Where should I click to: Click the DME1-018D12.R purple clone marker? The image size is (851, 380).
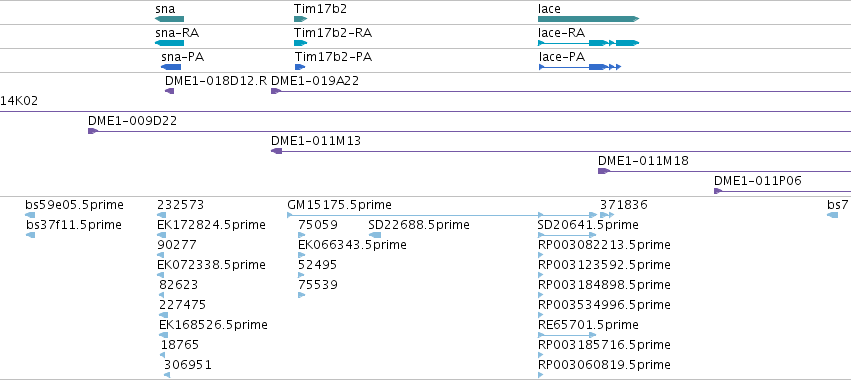click(x=169, y=91)
